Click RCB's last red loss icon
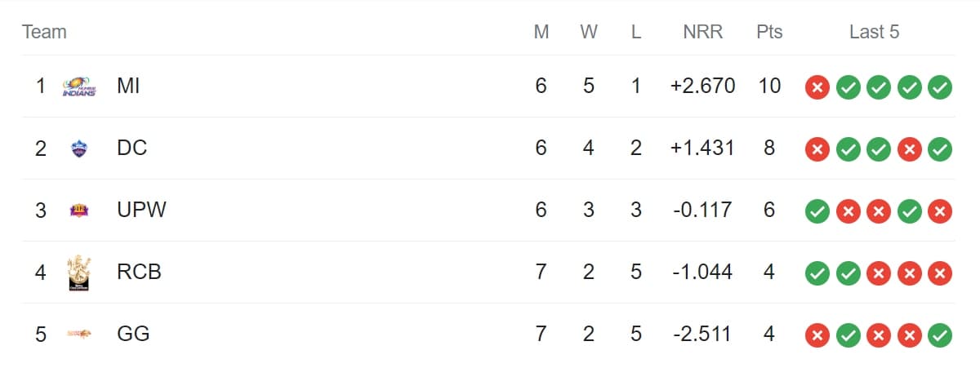980x368 pixels. click(941, 273)
